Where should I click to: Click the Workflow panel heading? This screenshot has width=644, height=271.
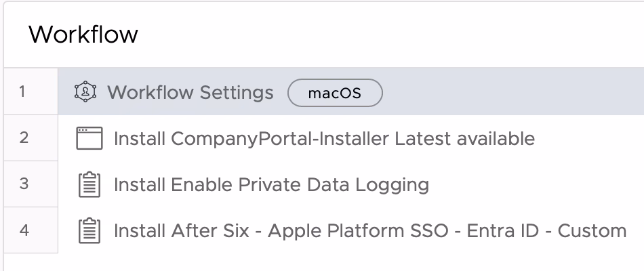point(83,34)
